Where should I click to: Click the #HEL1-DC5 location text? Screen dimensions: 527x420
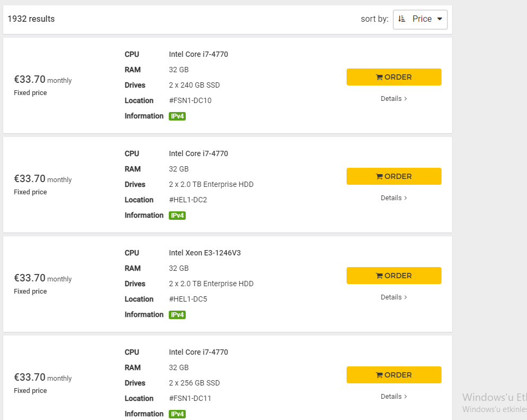(188, 299)
